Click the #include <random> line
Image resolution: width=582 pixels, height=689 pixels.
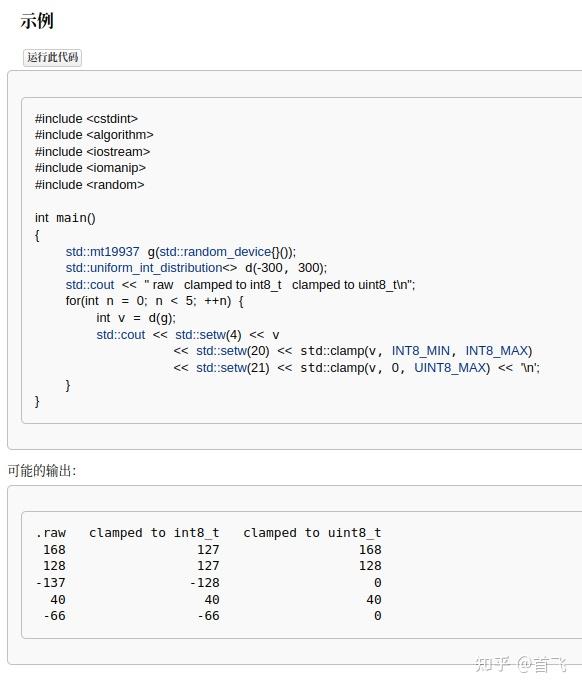(x=89, y=185)
